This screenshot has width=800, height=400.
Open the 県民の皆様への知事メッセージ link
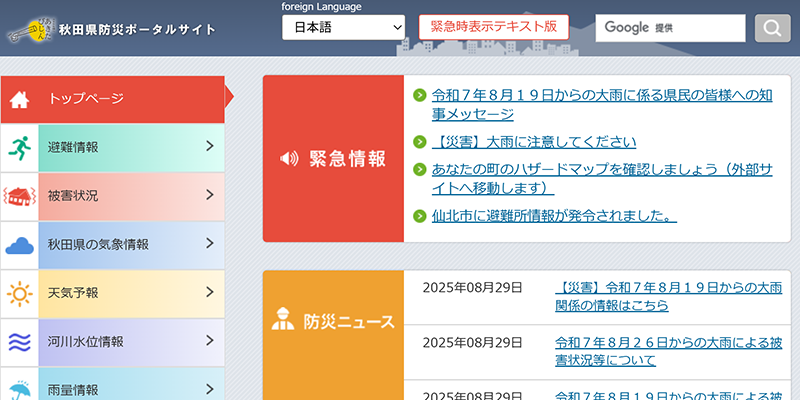pos(602,105)
